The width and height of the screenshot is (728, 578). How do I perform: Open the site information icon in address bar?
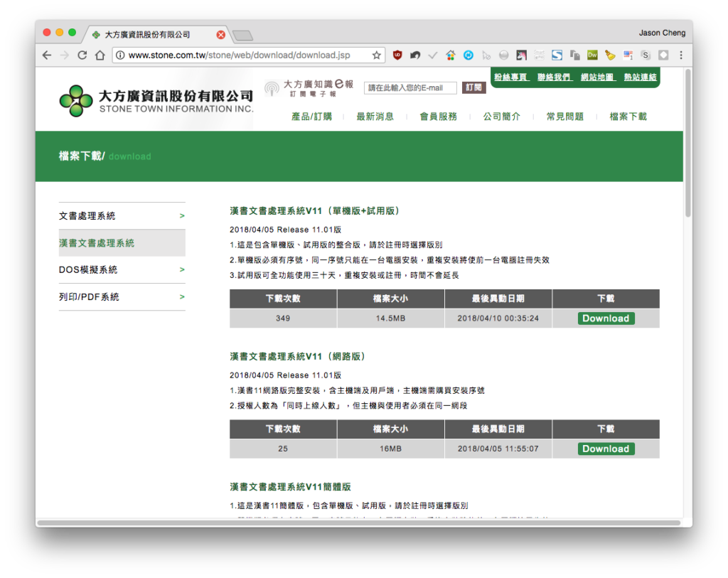pyautogui.click(x=119, y=55)
